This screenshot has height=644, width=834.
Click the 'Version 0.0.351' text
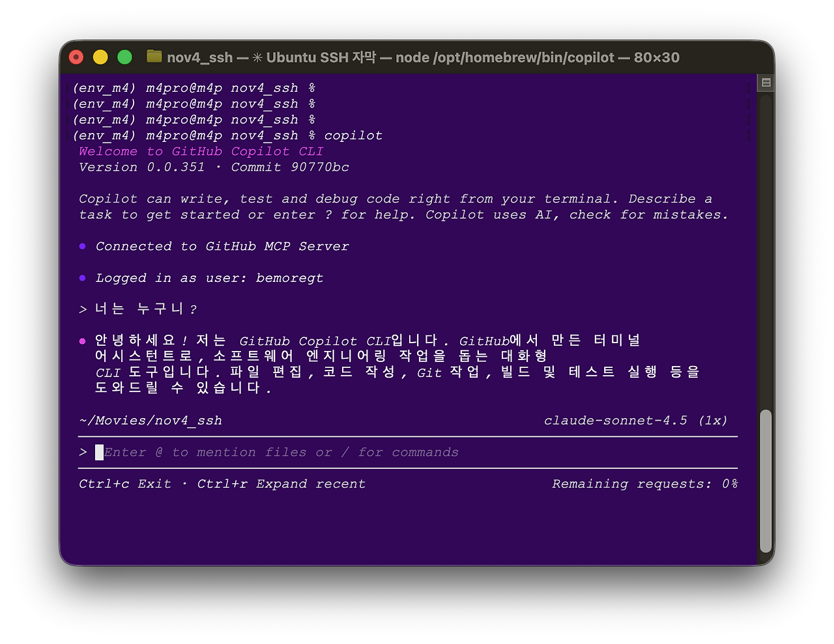141,167
